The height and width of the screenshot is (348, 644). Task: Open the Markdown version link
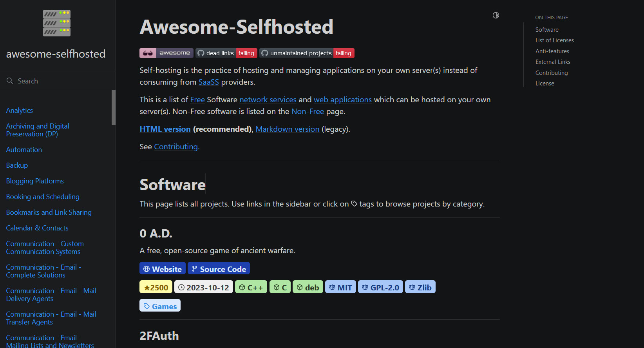coord(288,129)
